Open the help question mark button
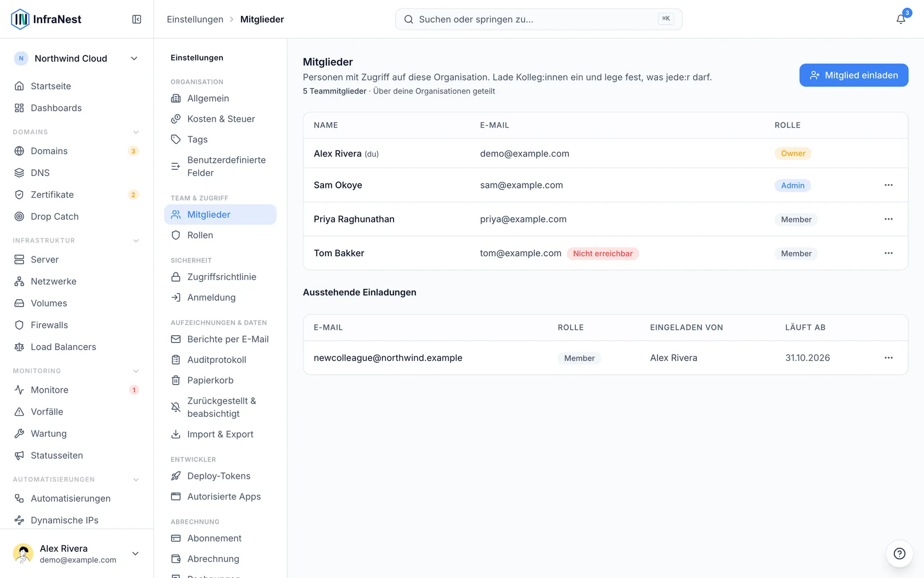 [x=899, y=553]
